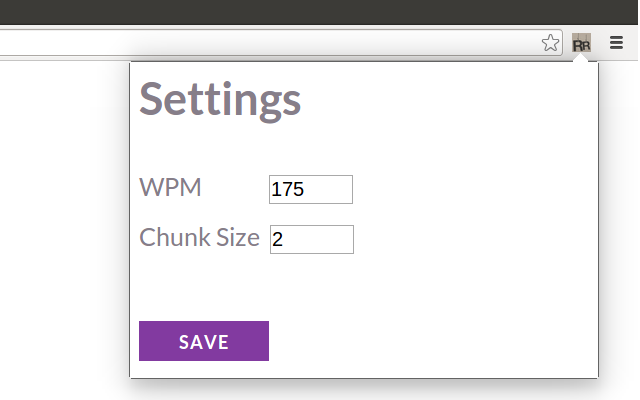Place cursor after 175 in WPM box

[x=305, y=189]
